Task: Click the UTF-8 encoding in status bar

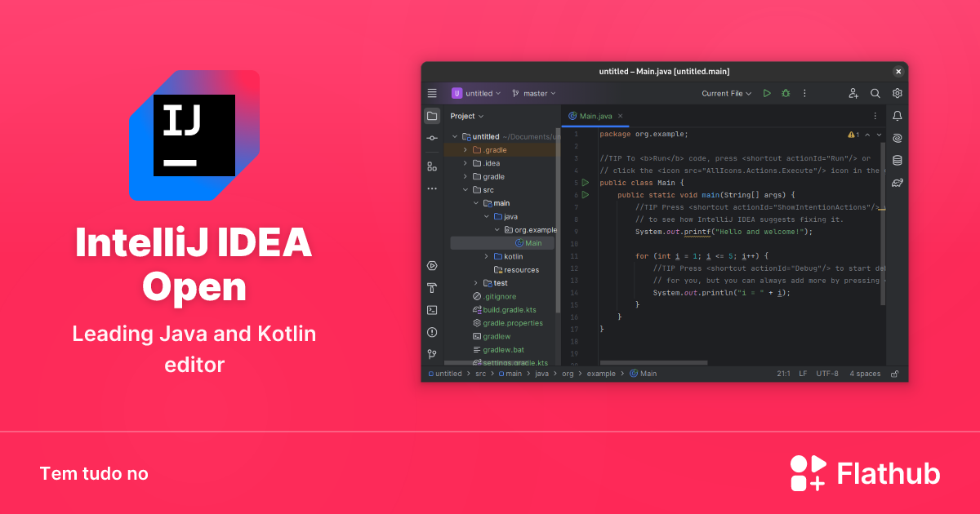Action: pos(826,374)
